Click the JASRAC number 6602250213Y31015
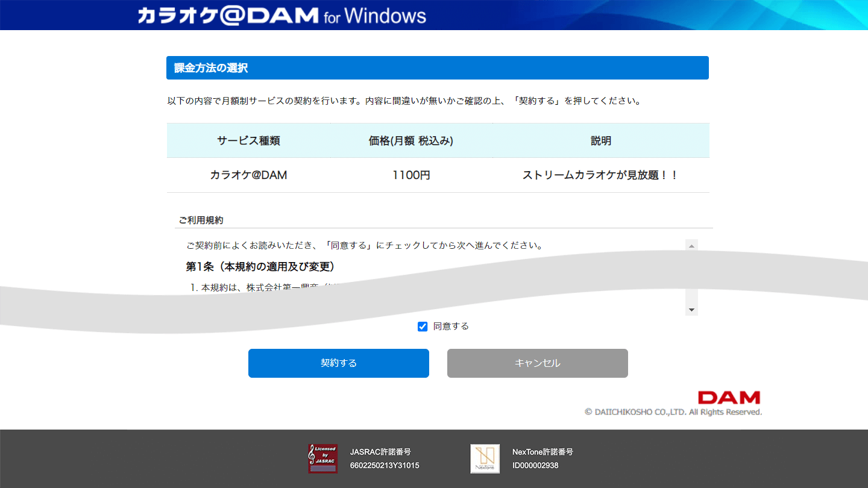 [385, 466]
